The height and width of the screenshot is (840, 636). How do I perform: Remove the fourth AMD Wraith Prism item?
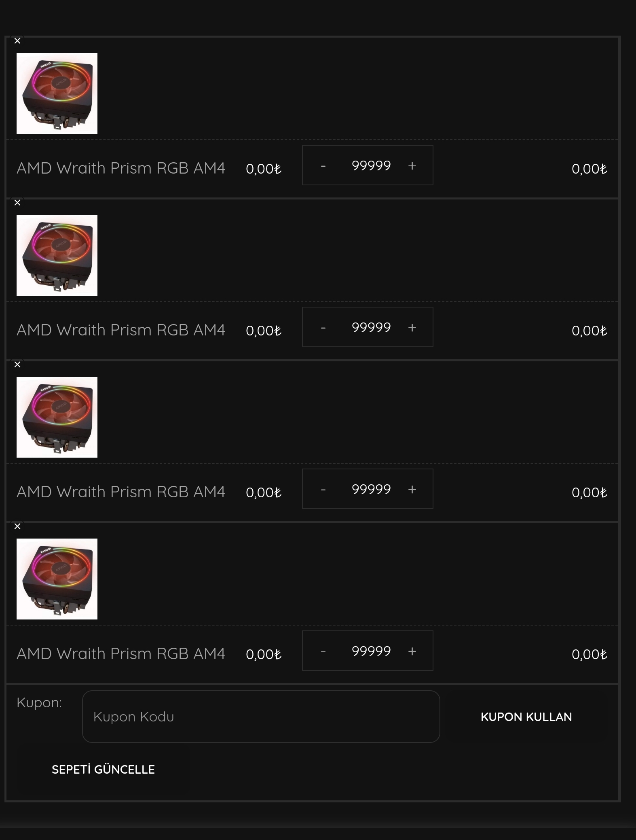point(17,526)
